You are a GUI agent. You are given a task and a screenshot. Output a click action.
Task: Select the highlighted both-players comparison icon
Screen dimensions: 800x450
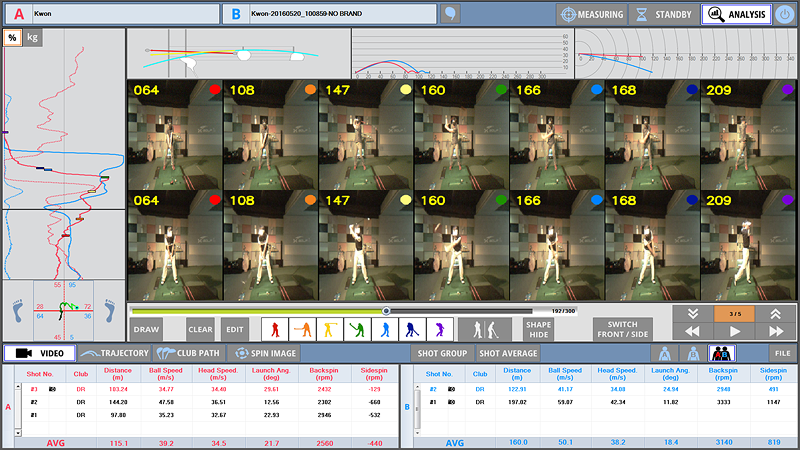[721, 353]
